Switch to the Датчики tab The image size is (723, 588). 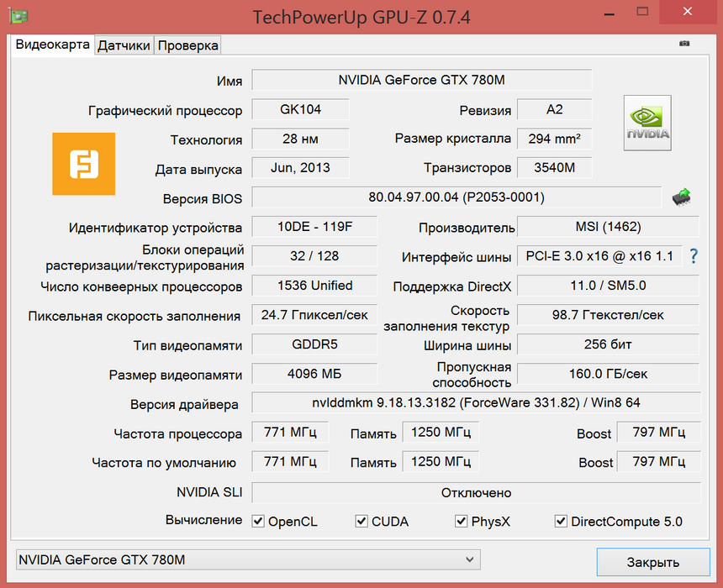point(124,45)
